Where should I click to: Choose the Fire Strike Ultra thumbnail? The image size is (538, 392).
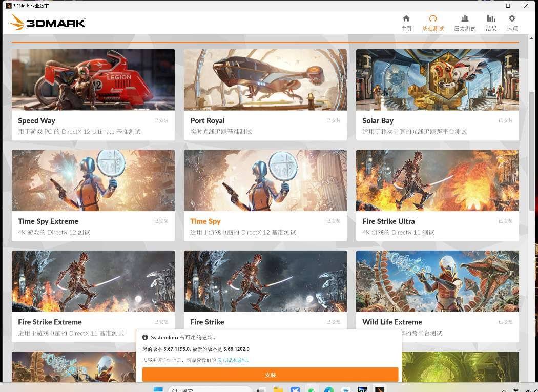[x=438, y=180]
